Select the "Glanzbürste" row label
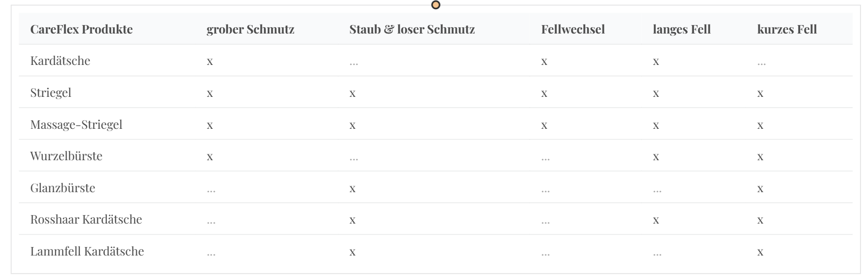This screenshot has width=868, height=280. [62, 188]
